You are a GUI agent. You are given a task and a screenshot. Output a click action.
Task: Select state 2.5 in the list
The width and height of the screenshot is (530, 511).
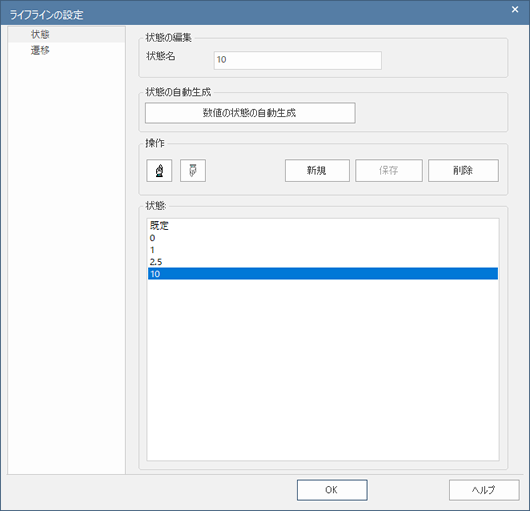[x=323, y=262]
